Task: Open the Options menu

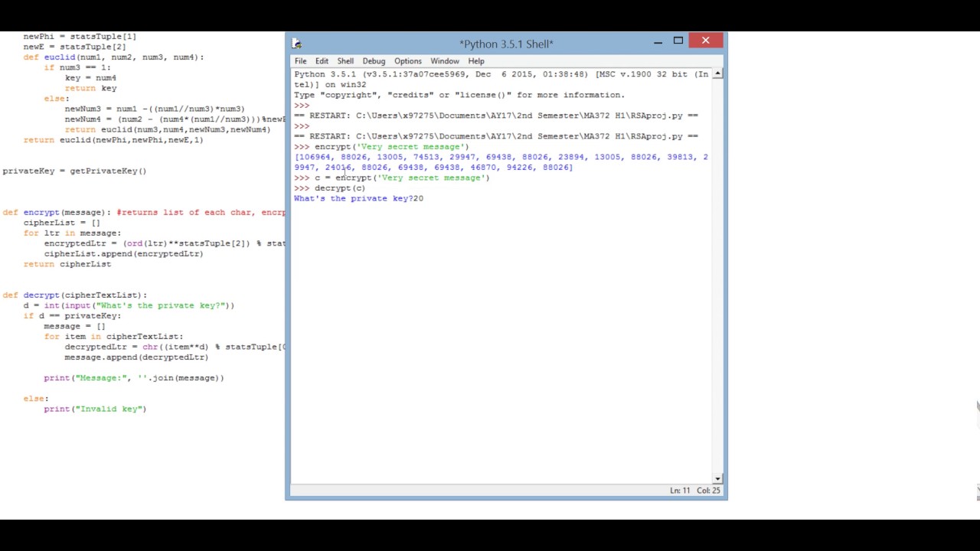Action: [x=407, y=61]
